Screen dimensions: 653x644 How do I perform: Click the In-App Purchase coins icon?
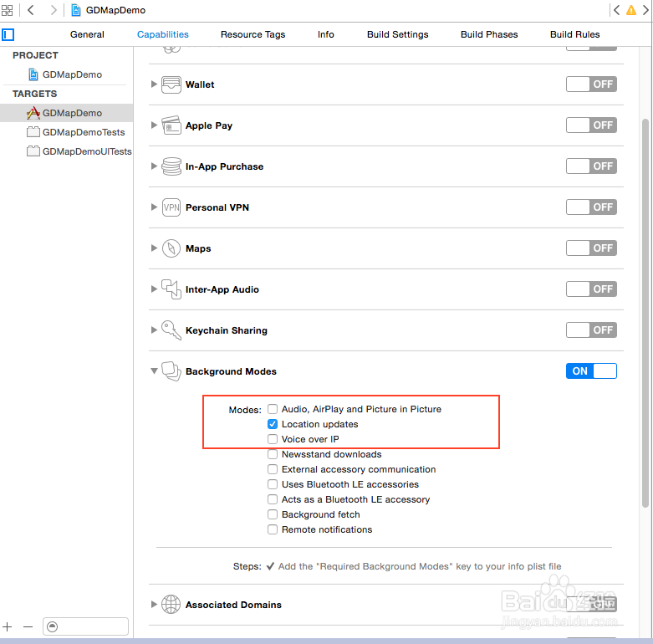(x=171, y=166)
